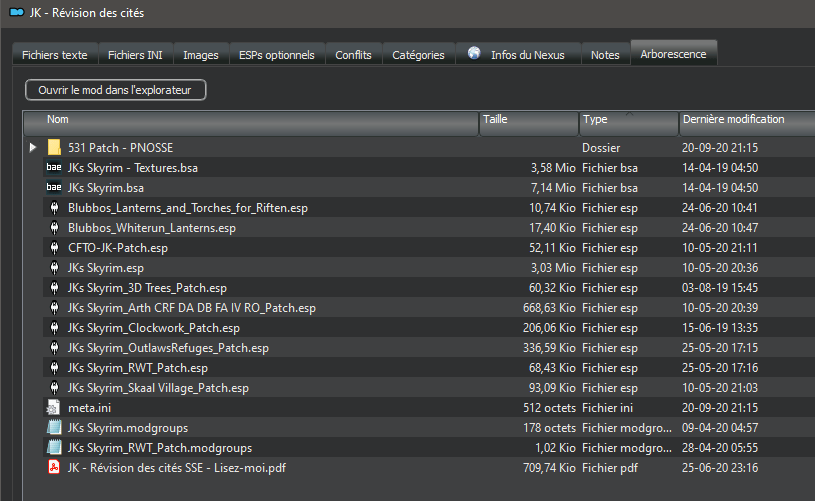Click the Fichier pdf type cell
The height and width of the screenshot is (501, 815).
(610, 468)
